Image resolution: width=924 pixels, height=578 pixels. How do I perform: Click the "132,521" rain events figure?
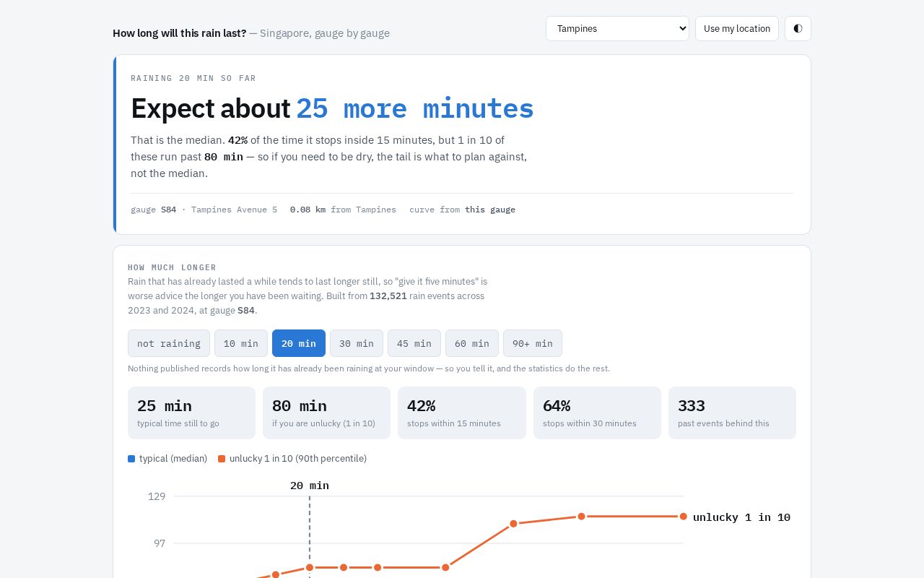pos(388,296)
